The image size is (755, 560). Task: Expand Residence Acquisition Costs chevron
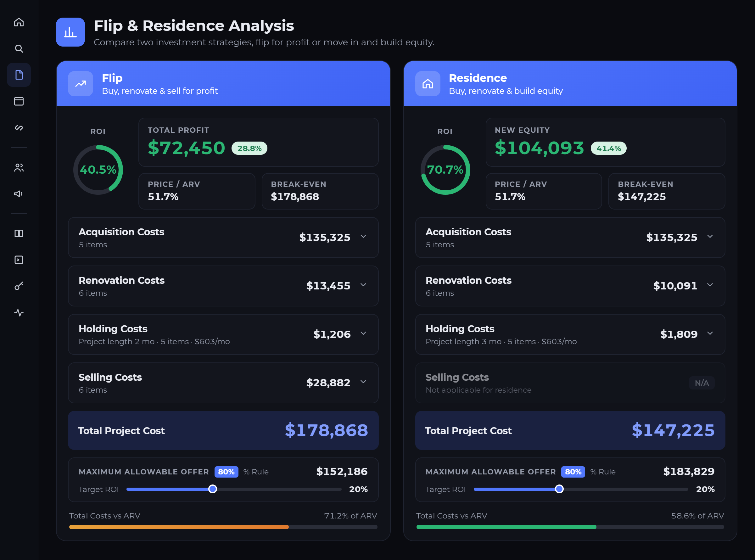[x=710, y=236]
